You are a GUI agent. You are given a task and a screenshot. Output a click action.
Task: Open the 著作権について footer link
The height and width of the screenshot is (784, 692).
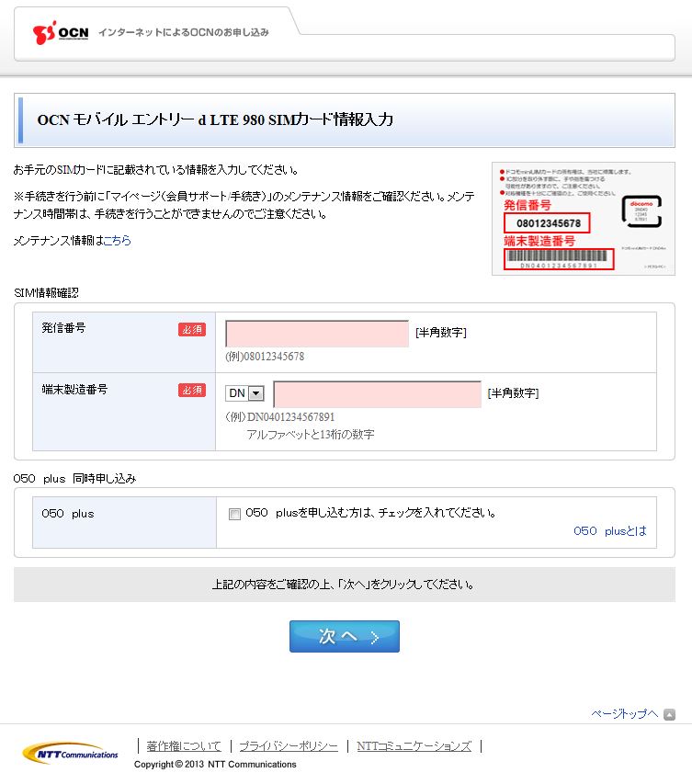tap(184, 746)
